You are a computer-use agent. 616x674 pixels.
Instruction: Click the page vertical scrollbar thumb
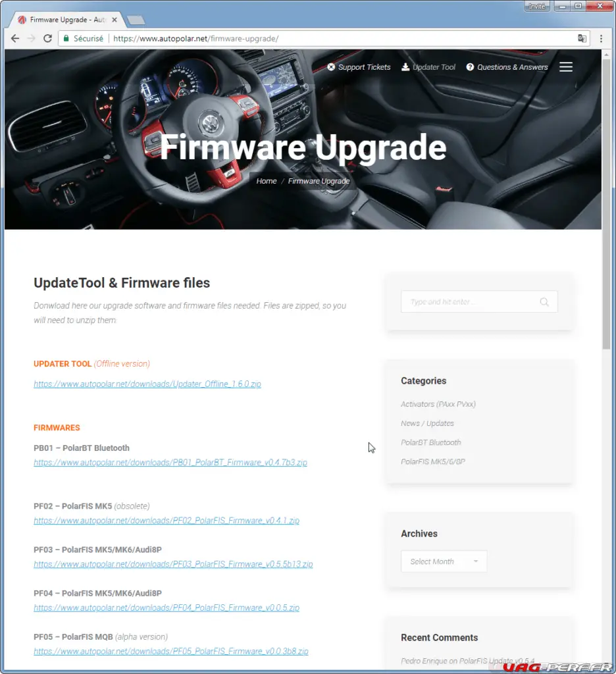[x=606, y=204]
